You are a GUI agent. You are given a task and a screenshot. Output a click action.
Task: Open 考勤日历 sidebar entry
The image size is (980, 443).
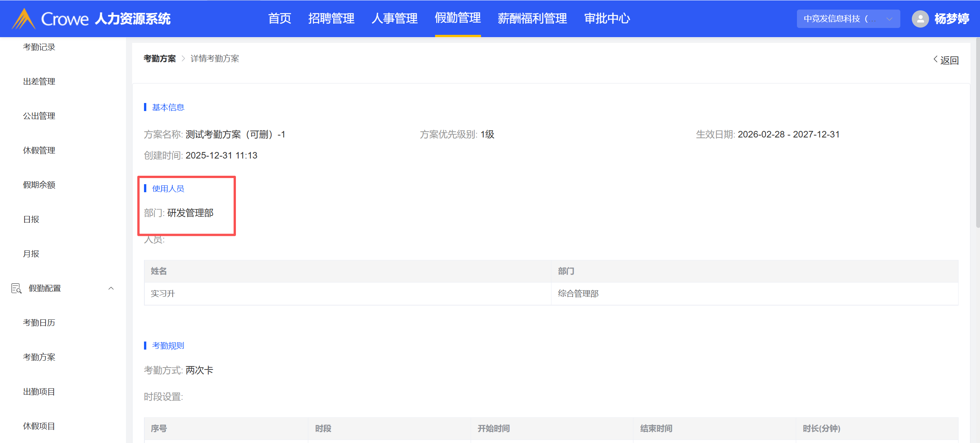tap(39, 323)
